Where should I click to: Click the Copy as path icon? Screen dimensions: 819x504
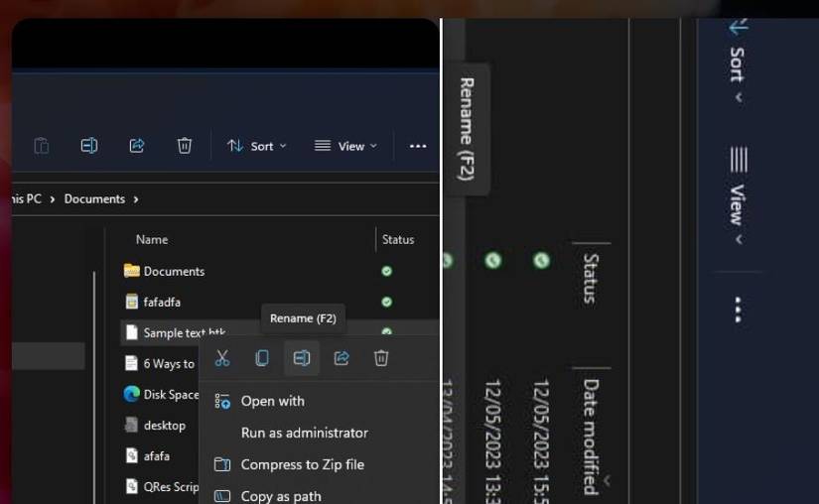click(x=222, y=496)
